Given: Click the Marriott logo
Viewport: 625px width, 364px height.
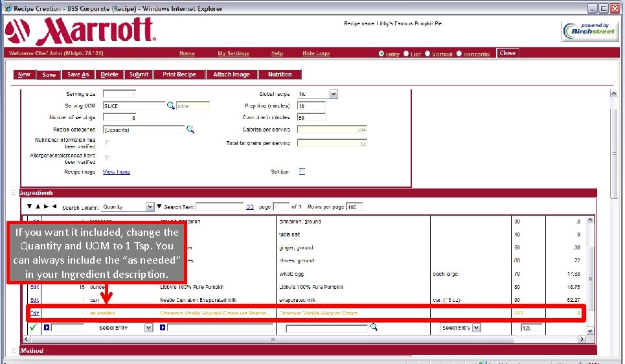Looking at the screenshot, I should 80,30.
